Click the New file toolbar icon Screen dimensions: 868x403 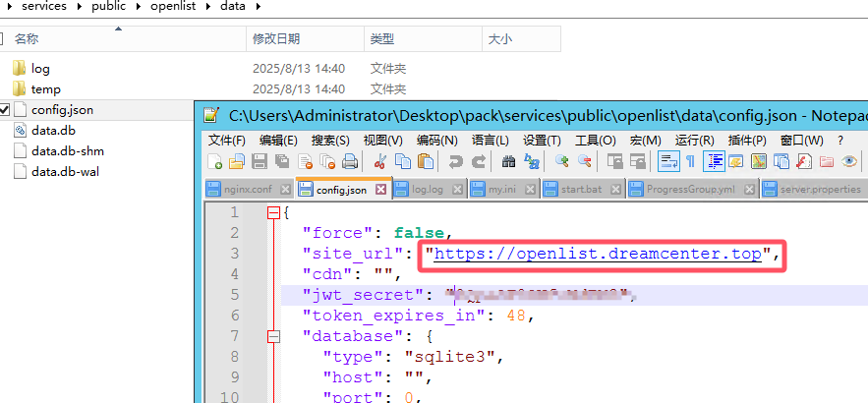coord(214,162)
